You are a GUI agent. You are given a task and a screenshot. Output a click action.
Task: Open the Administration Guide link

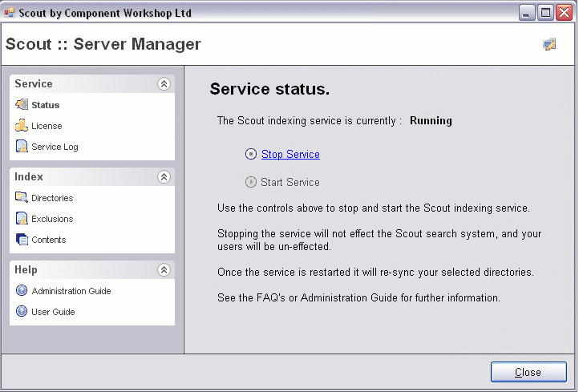pos(71,291)
